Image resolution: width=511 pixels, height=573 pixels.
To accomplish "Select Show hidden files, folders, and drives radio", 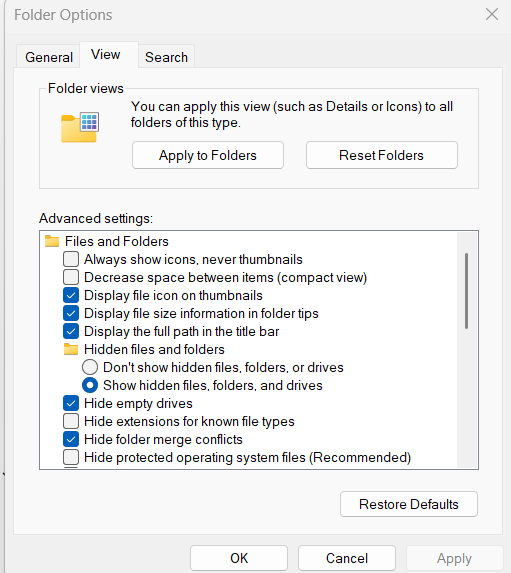I will 90,385.
